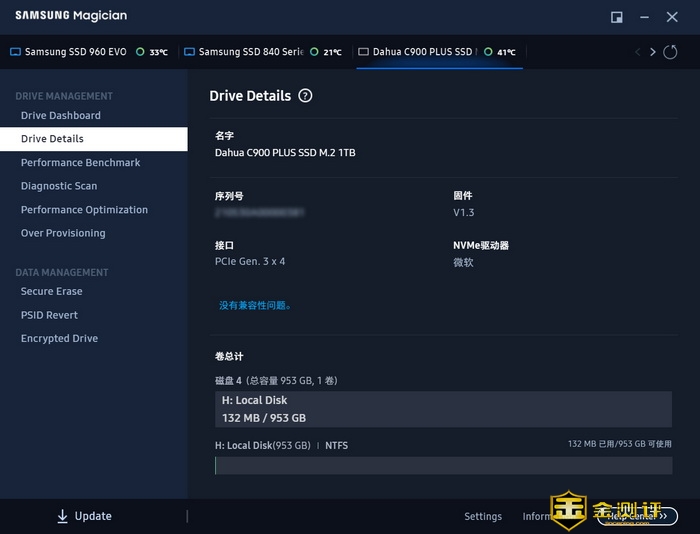The image size is (700, 534).
Task: Click the H: Local Disk usage bar
Action: click(443, 465)
